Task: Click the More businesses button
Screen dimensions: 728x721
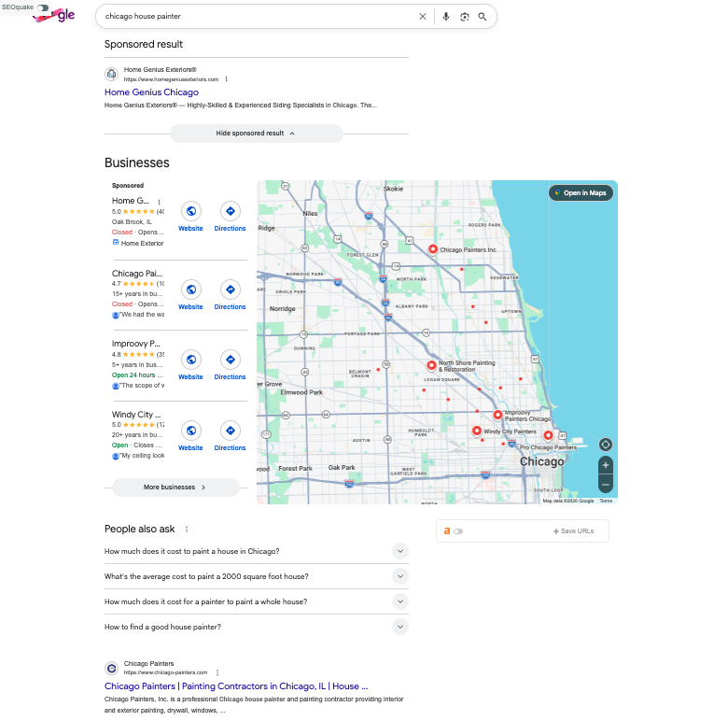Action: [175, 488]
